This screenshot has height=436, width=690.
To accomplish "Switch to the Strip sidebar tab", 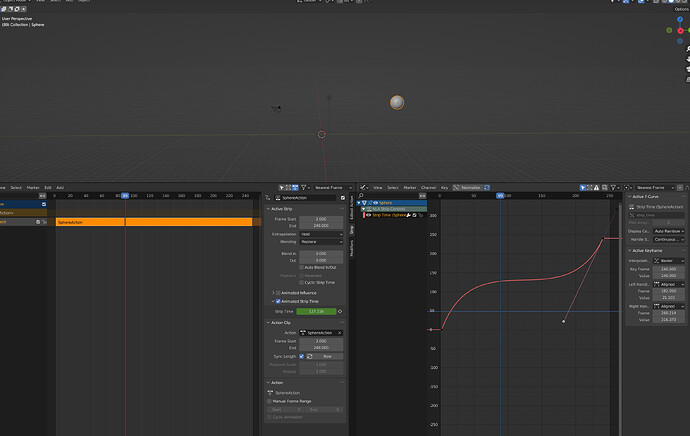I will (x=352, y=229).
